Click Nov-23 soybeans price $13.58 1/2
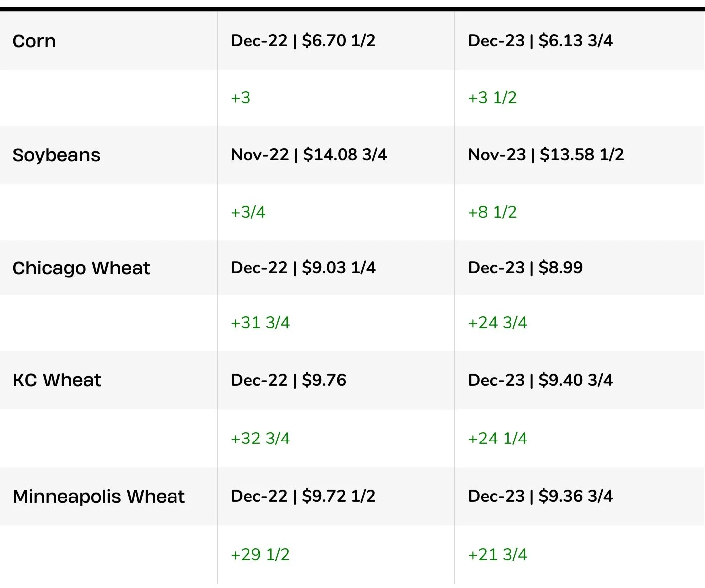The image size is (705, 588). click(x=546, y=155)
